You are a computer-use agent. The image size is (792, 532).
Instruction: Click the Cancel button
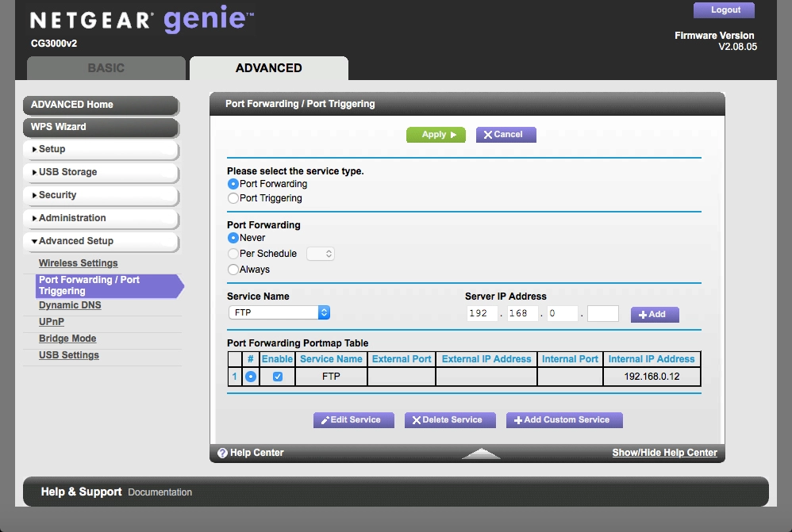point(506,135)
